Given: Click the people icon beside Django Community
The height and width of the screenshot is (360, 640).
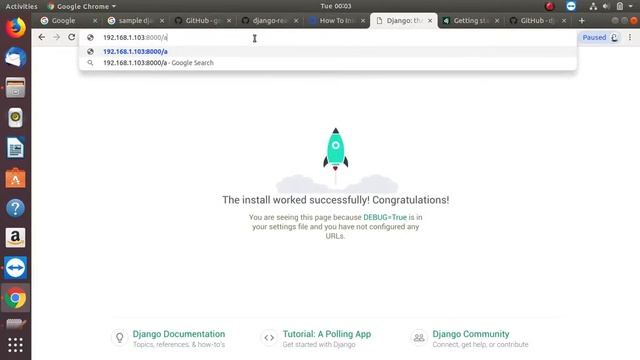Looking at the screenshot, I should point(419,338).
